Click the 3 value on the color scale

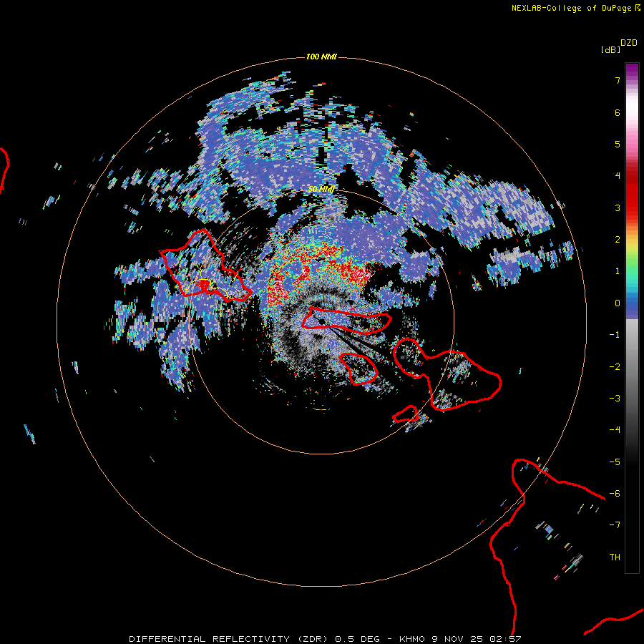[x=618, y=208]
